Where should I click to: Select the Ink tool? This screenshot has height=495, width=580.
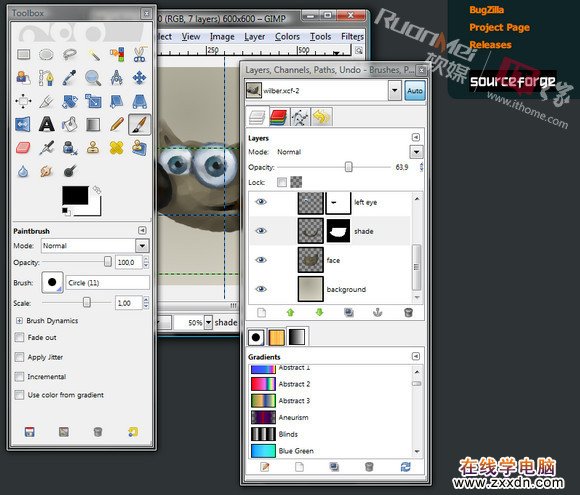click(x=70, y=148)
